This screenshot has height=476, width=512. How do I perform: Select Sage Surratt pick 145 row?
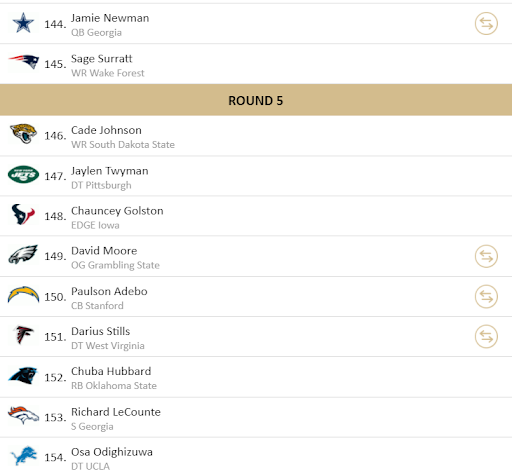(x=256, y=64)
